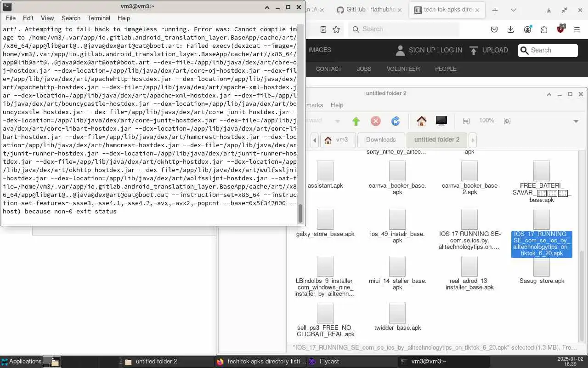588x368 pixels.
Task: Click the SIGN UP link on the page
Action: [422, 50]
